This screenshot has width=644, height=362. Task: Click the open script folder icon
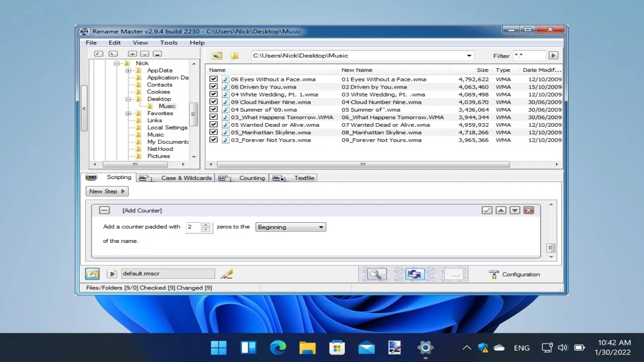click(93, 274)
